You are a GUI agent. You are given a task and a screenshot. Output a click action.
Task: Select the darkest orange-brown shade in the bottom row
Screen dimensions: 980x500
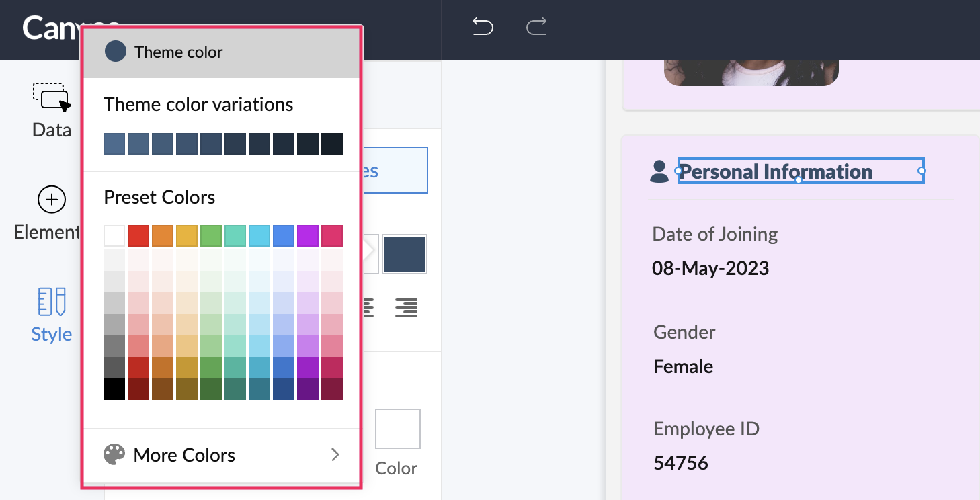[x=163, y=389]
